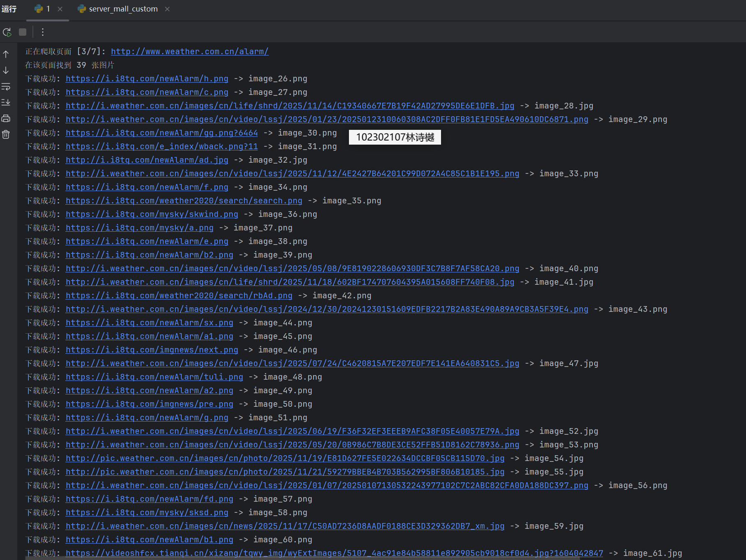746x560 pixels.
Task: Open link ending in 0B986C7B8DE3CE52FFB51D8162C78936.png
Action: (292, 445)
